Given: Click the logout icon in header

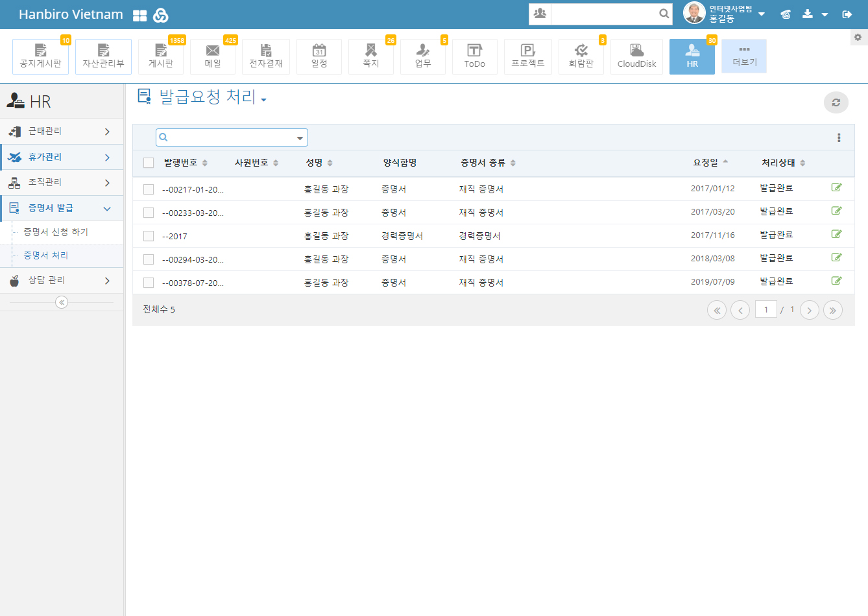Looking at the screenshot, I should pos(847,14).
